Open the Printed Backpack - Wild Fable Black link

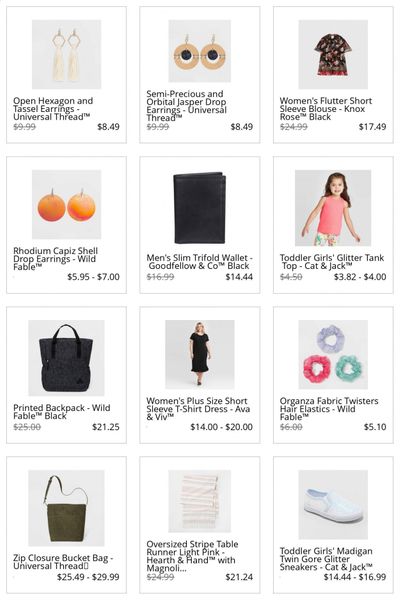(x=62, y=412)
